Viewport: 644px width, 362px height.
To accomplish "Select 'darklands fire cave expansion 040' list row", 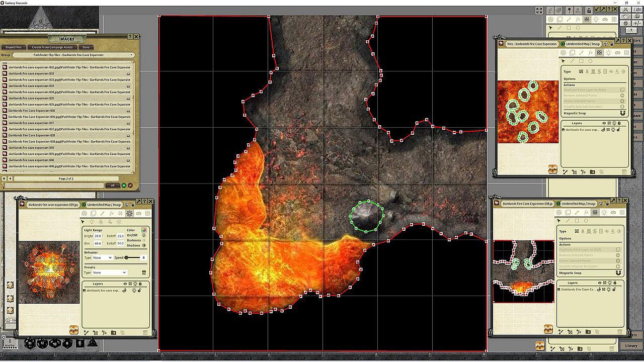I will pos(66,160).
